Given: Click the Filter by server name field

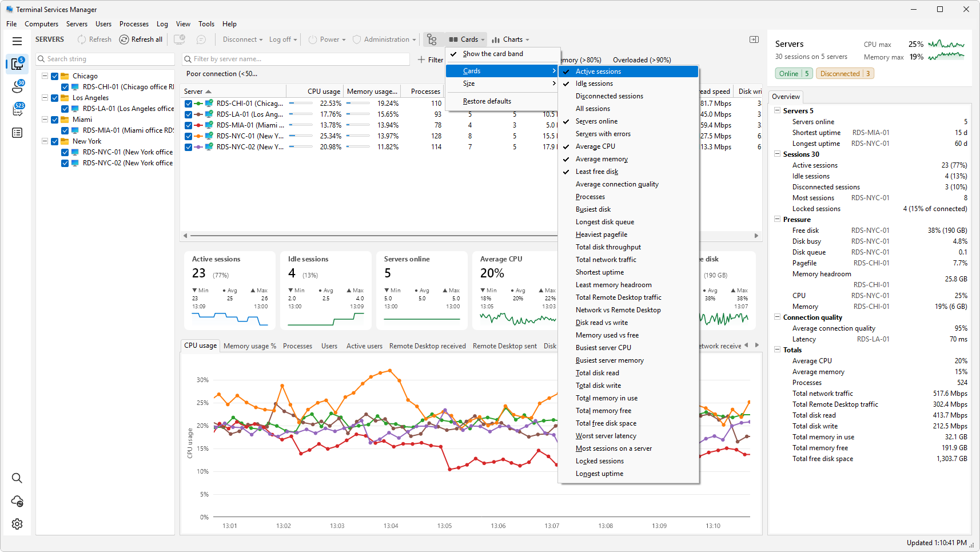Looking at the screenshot, I should [x=296, y=59].
